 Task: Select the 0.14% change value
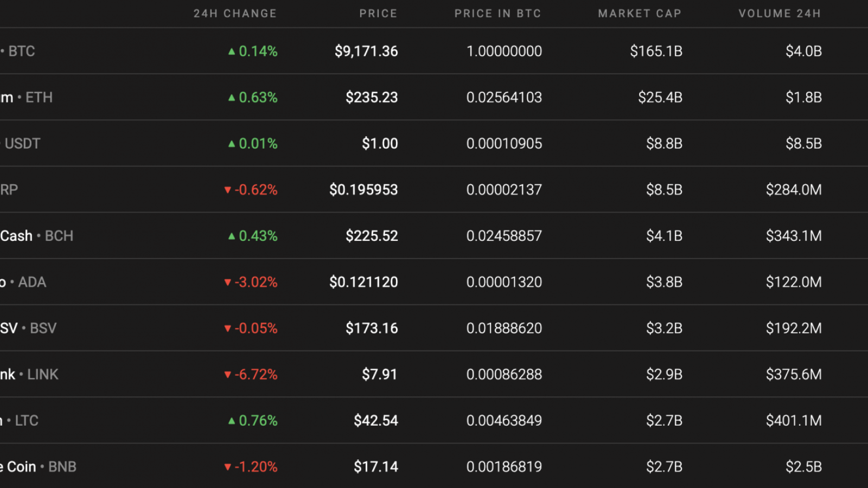point(258,51)
